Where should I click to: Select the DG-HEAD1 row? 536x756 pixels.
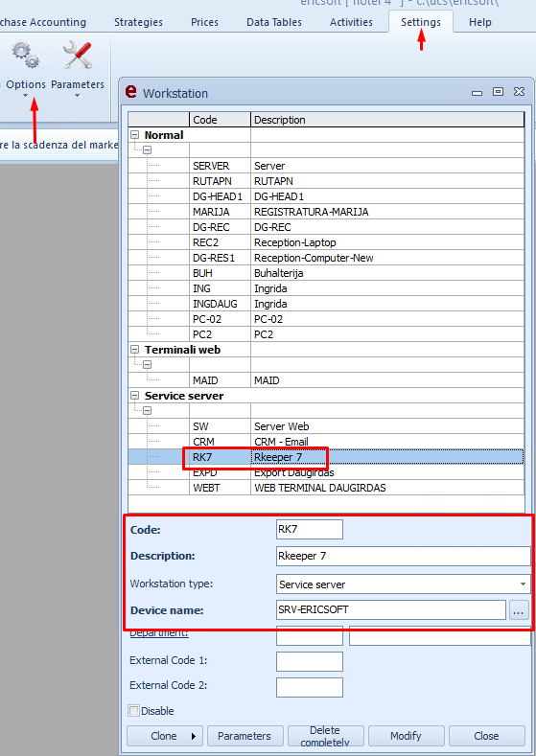coord(326,196)
